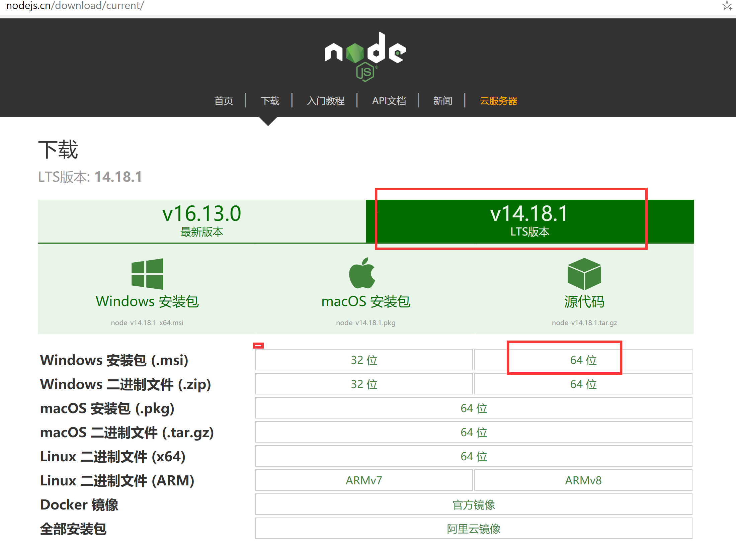Click the Windows logo icon
Image resolution: width=736 pixels, height=560 pixels.
tap(147, 274)
